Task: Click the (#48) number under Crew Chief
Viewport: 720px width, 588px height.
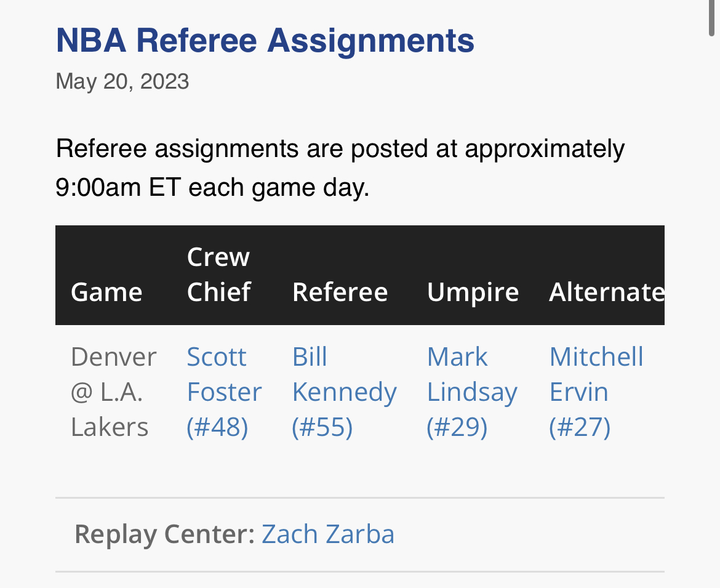Action: coord(217,427)
